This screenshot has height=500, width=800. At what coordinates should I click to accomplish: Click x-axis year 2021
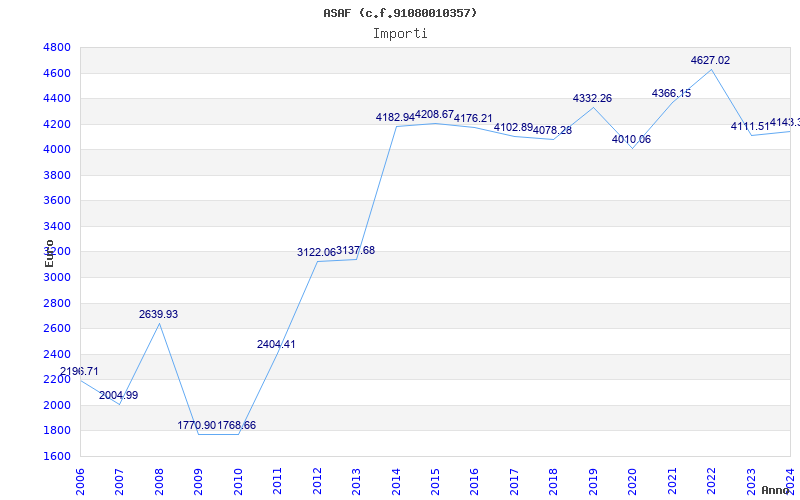(x=672, y=482)
